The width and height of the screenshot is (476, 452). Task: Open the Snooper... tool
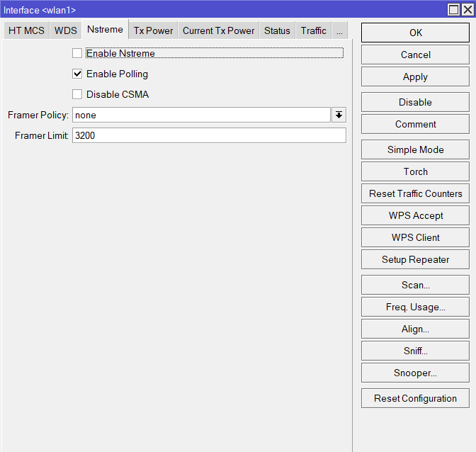[x=415, y=373]
